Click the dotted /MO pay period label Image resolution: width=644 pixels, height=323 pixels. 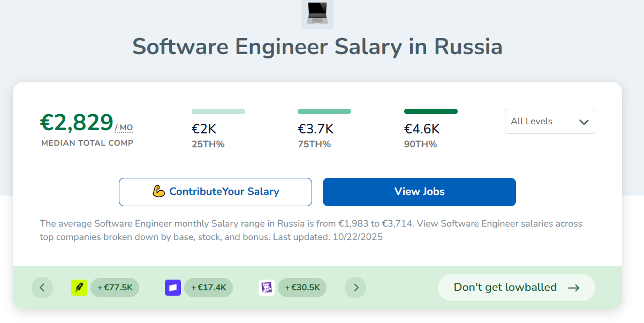point(124,127)
